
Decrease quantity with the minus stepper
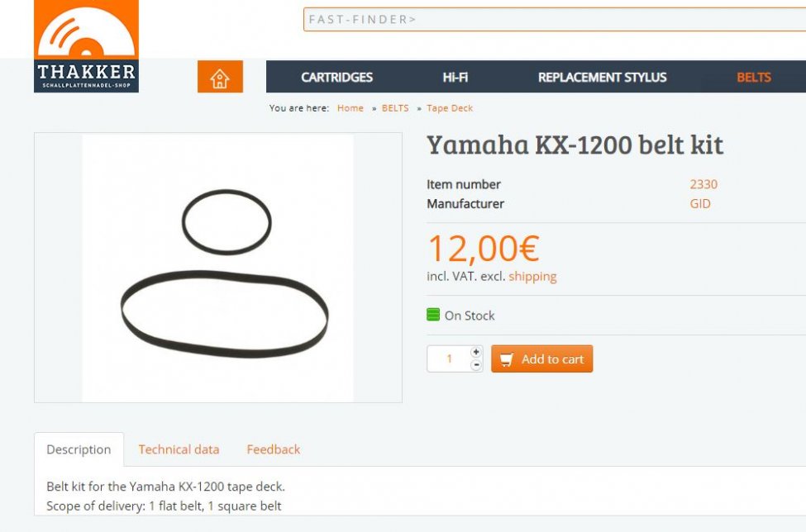click(476, 365)
